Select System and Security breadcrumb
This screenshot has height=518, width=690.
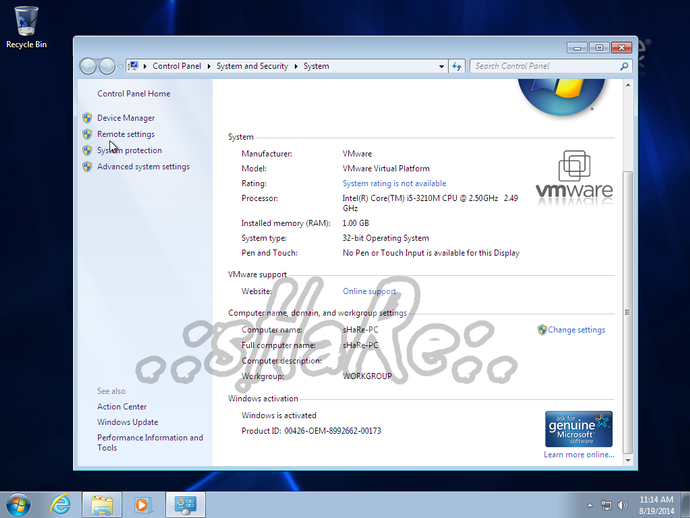[252, 66]
